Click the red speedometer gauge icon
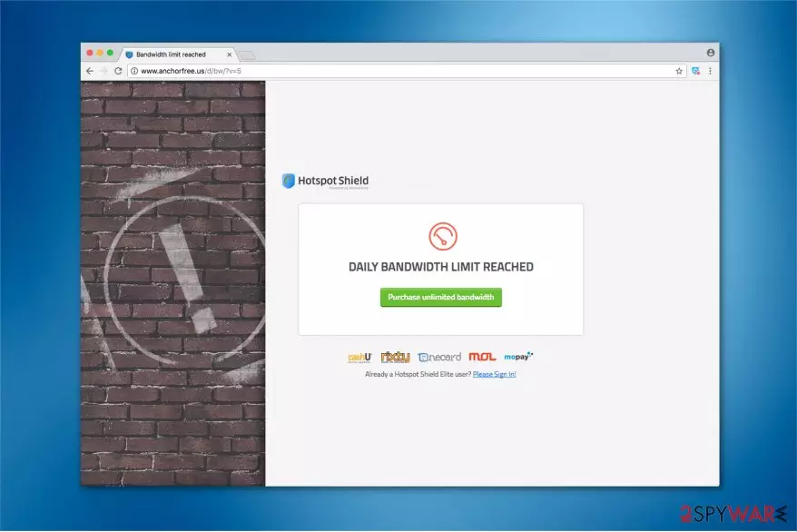 point(443,236)
